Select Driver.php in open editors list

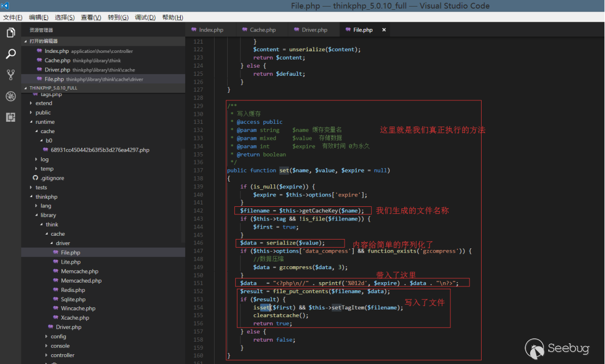click(57, 70)
